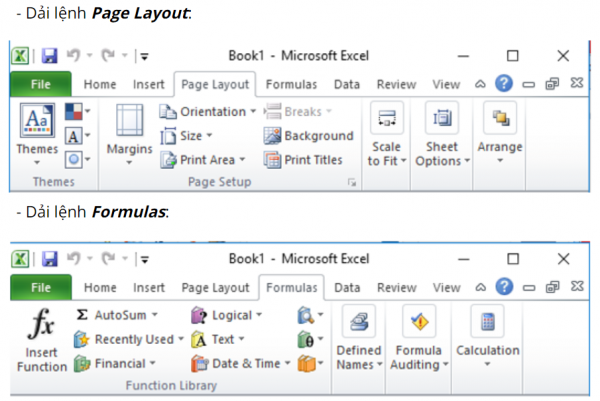Select Page Layout tab in lower window

pyautogui.click(x=215, y=288)
